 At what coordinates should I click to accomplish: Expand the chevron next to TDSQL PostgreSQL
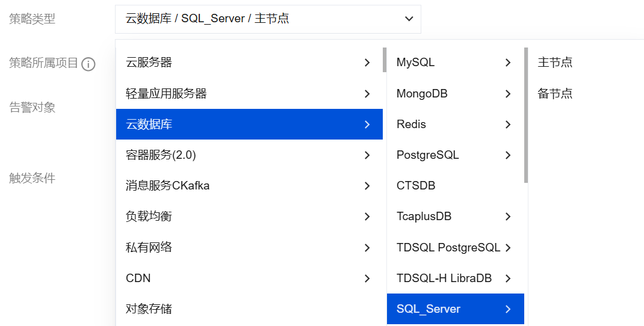pos(508,248)
